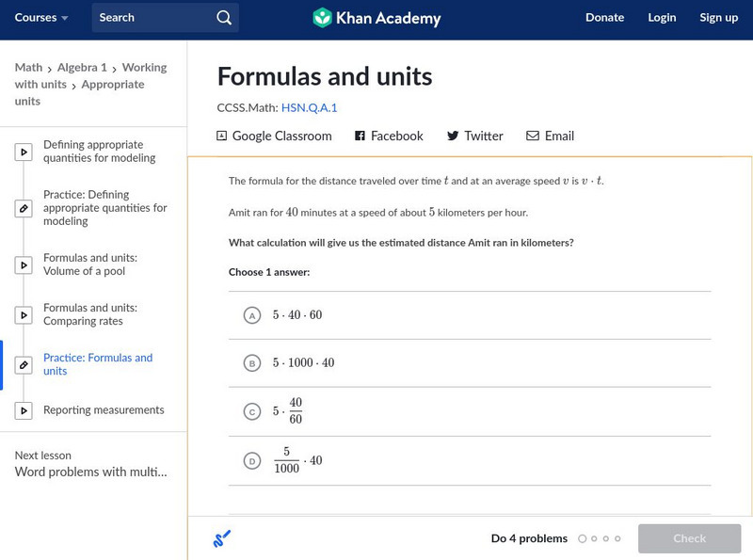Open the Courses dropdown
Viewport: 753px width, 560px height.
pyautogui.click(x=38, y=17)
